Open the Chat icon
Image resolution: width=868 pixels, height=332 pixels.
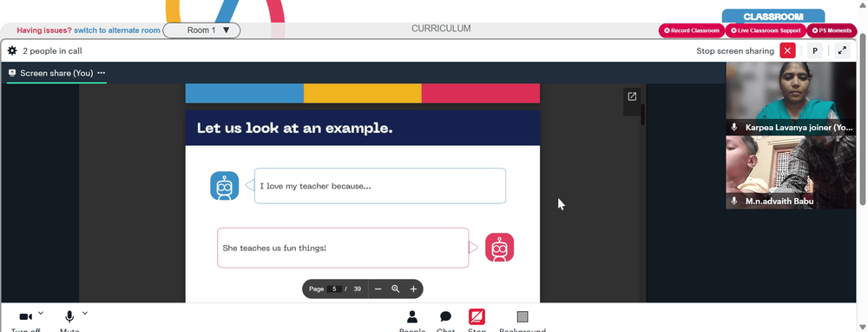point(445,316)
